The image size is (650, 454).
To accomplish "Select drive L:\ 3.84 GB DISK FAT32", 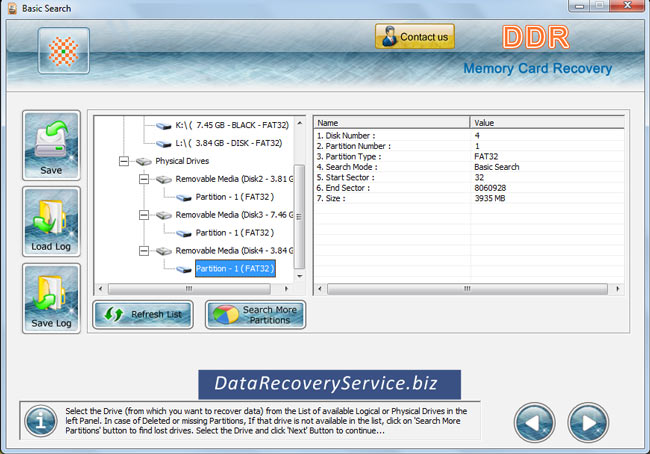I will pyautogui.click(x=228, y=143).
